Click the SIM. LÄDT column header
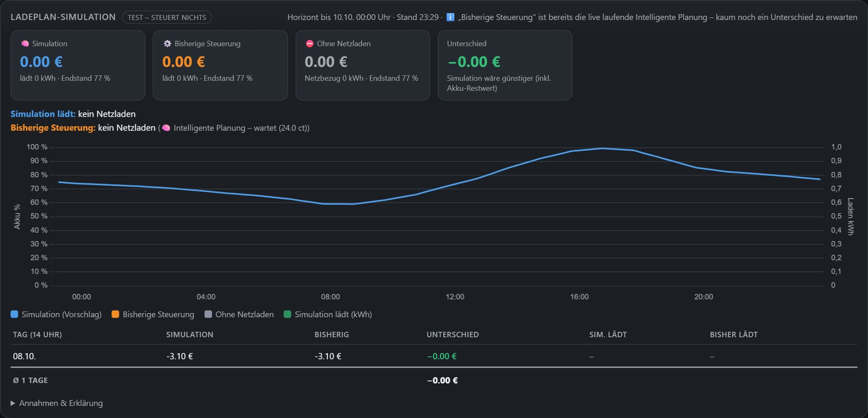The height and width of the screenshot is (418, 868). pyautogui.click(x=608, y=334)
